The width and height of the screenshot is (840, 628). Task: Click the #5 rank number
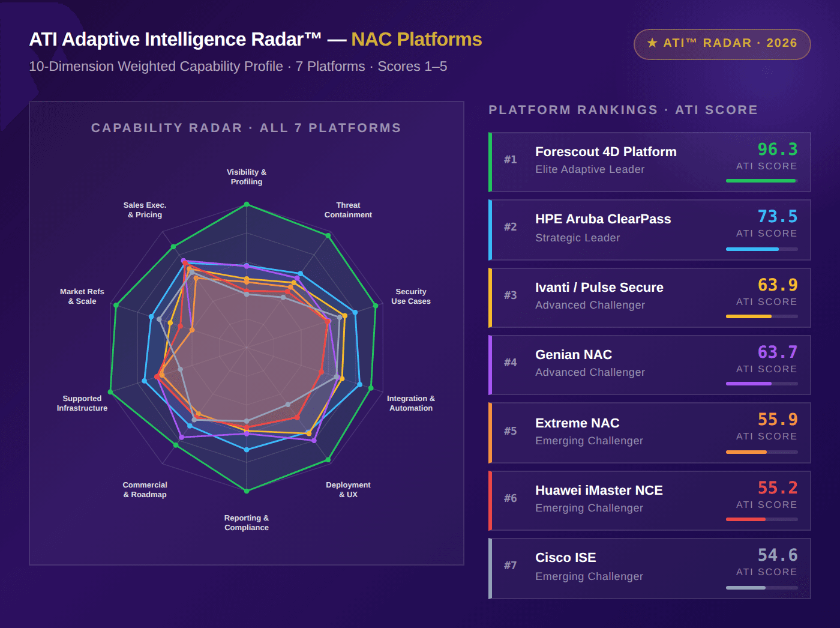511,431
